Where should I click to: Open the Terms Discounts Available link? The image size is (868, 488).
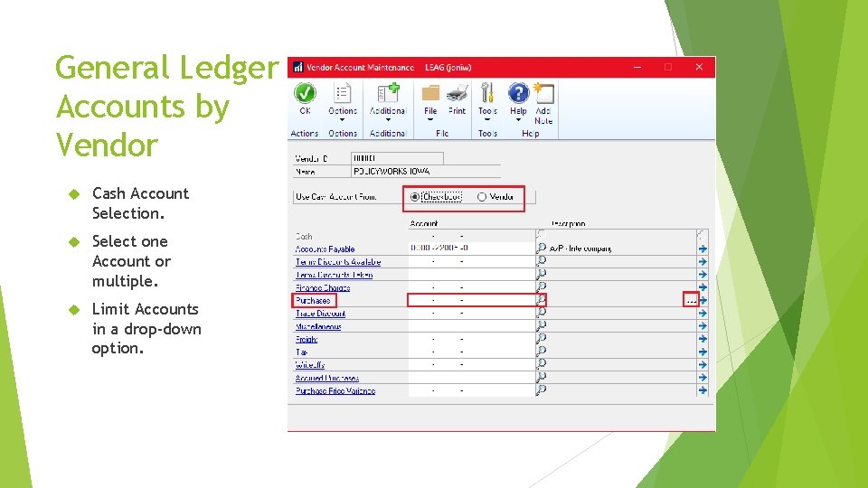(338, 262)
